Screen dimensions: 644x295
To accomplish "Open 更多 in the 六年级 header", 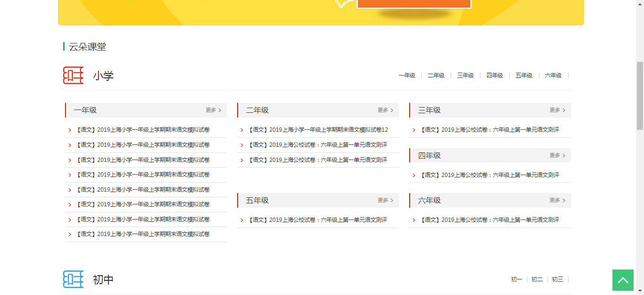I will [x=557, y=200].
